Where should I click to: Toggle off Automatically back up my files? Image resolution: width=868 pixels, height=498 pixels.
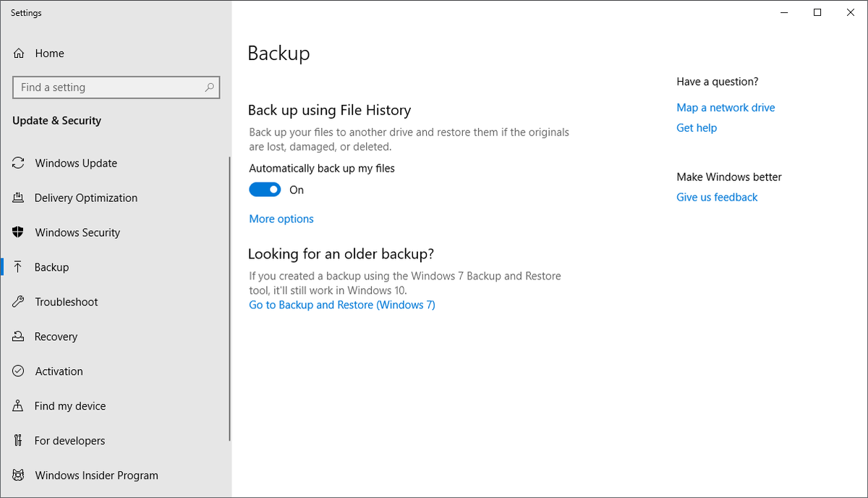[264, 189]
